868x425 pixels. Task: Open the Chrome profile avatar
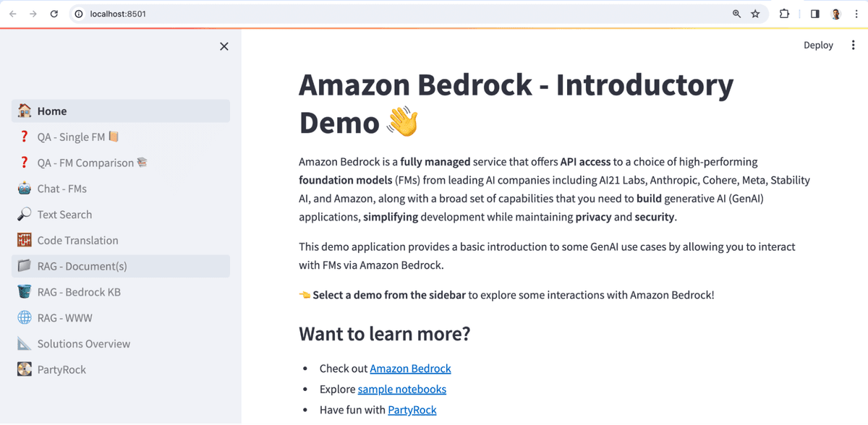tap(835, 13)
